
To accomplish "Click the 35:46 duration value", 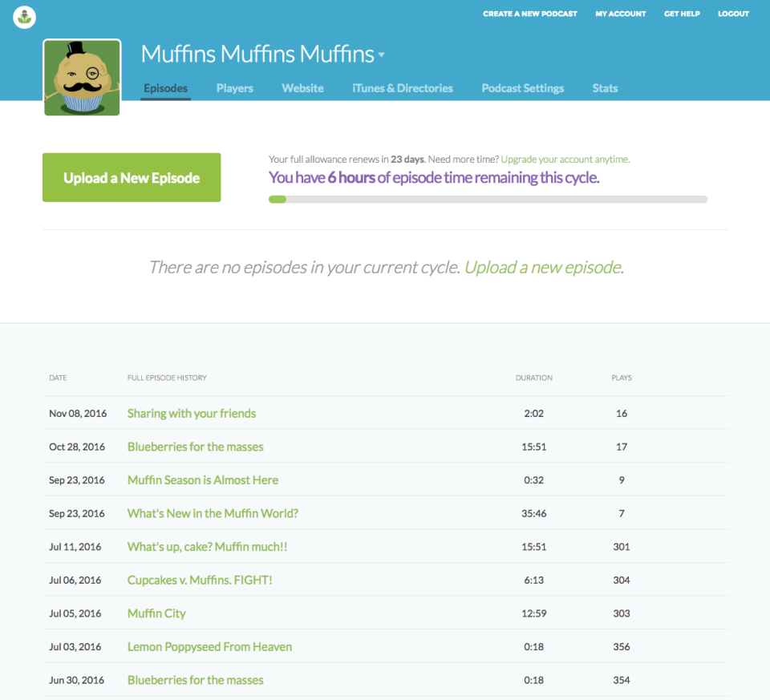I will 534,513.
